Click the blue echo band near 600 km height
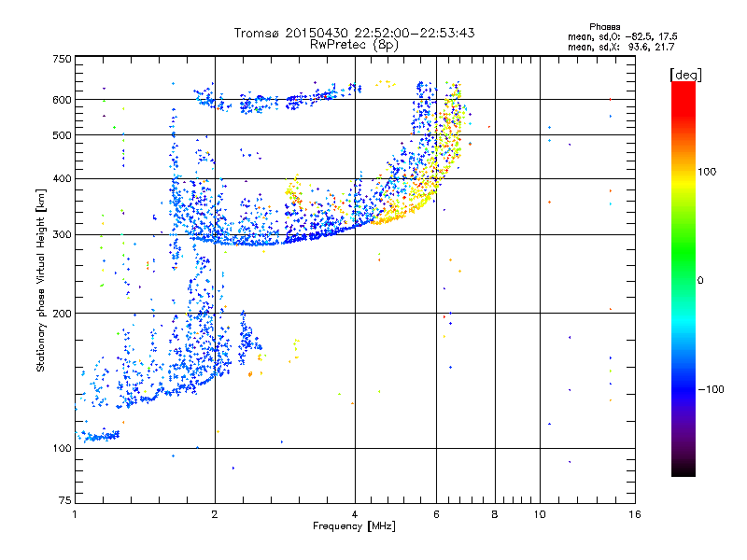The width and height of the screenshot is (747, 560). click(x=276, y=100)
